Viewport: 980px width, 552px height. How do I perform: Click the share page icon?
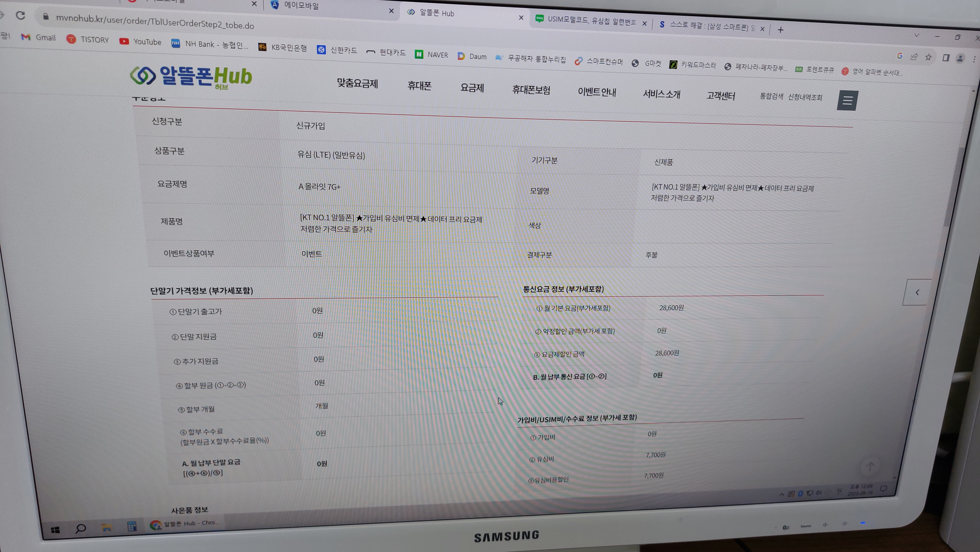(914, 57)
